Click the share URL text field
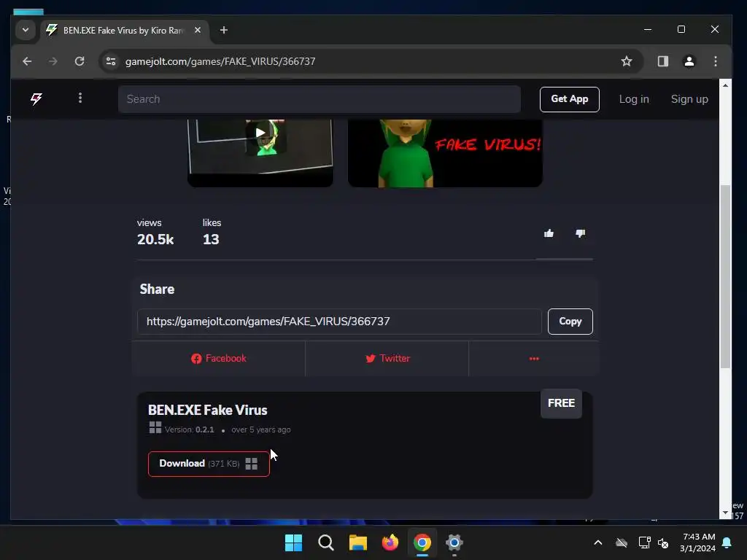Image resolution: width=747 pixels, height=560 pixels. [x=339, y=322]
